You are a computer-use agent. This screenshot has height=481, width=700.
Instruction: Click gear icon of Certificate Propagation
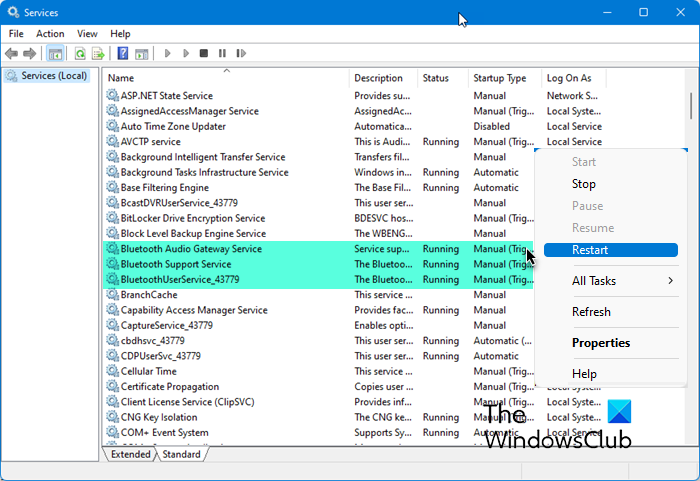coord(112,386)
